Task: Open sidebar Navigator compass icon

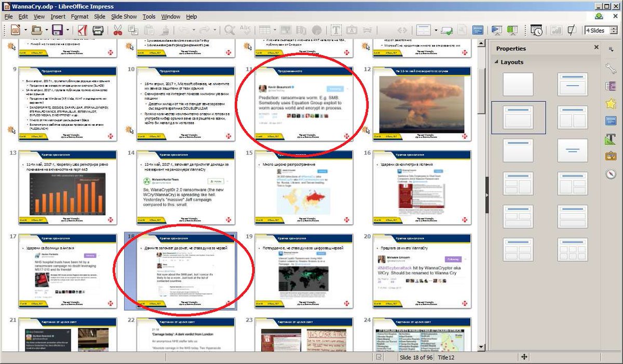Action: pyautogui.click(x=611, y=173)
